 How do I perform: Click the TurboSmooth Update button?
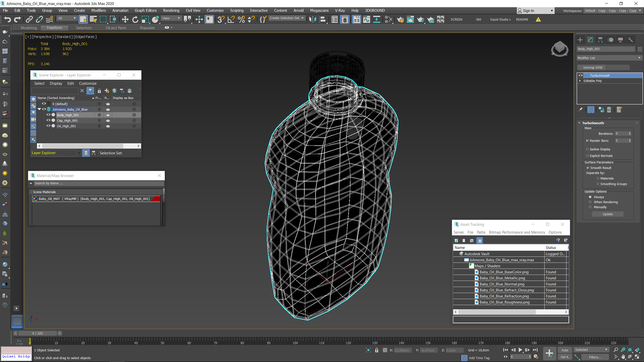tap(607, 214)
